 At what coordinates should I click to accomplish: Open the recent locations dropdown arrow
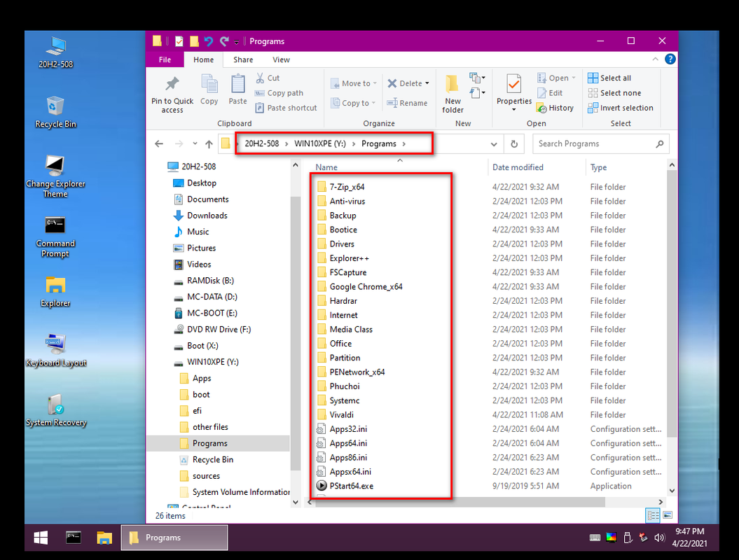click(195, 143)
